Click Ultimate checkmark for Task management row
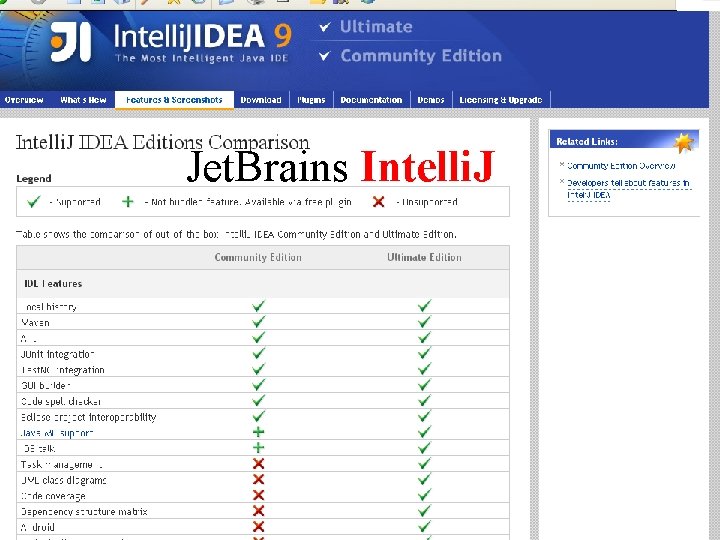This screenshot has height=540, width=720. pyautogui.click(x=424, y=463)
